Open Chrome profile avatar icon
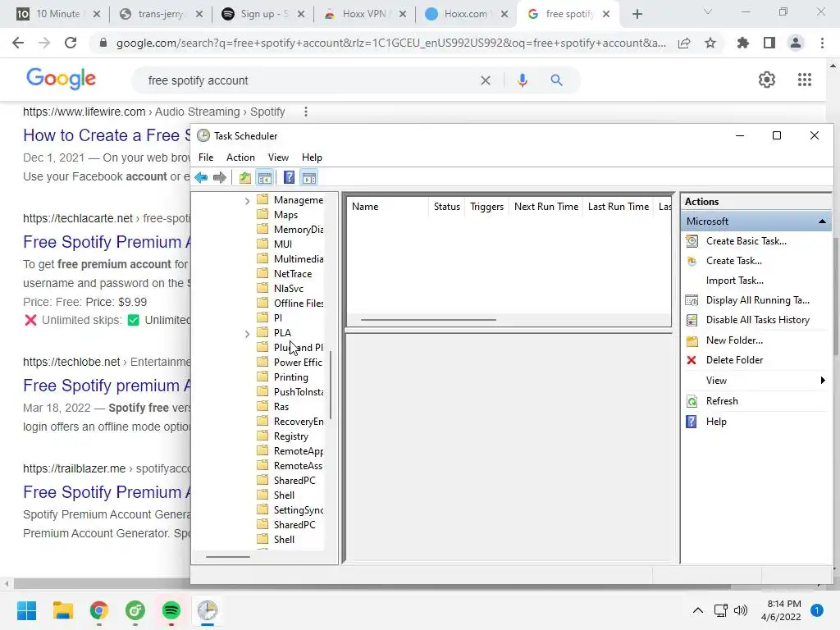840x630 pixels. pos(796,43)
